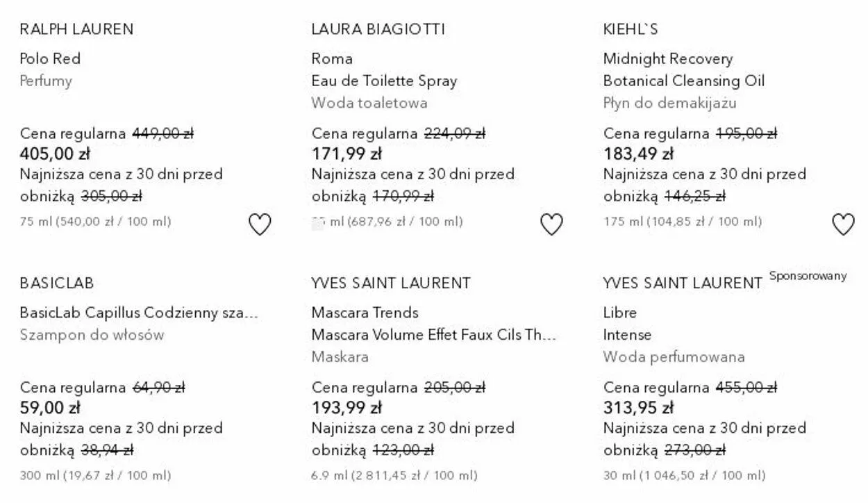Viewport: 868px width, 503px height.
Task: Click the heart icon for Laura Biagiotti Roma
Action: [x=551, y=224]
